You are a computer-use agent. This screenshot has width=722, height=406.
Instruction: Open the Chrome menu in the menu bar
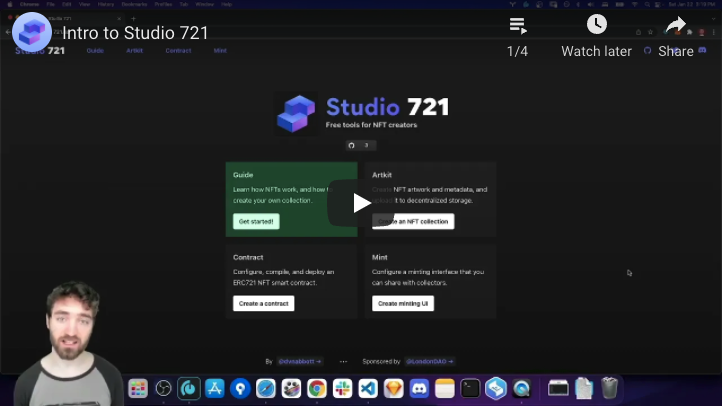29,4
